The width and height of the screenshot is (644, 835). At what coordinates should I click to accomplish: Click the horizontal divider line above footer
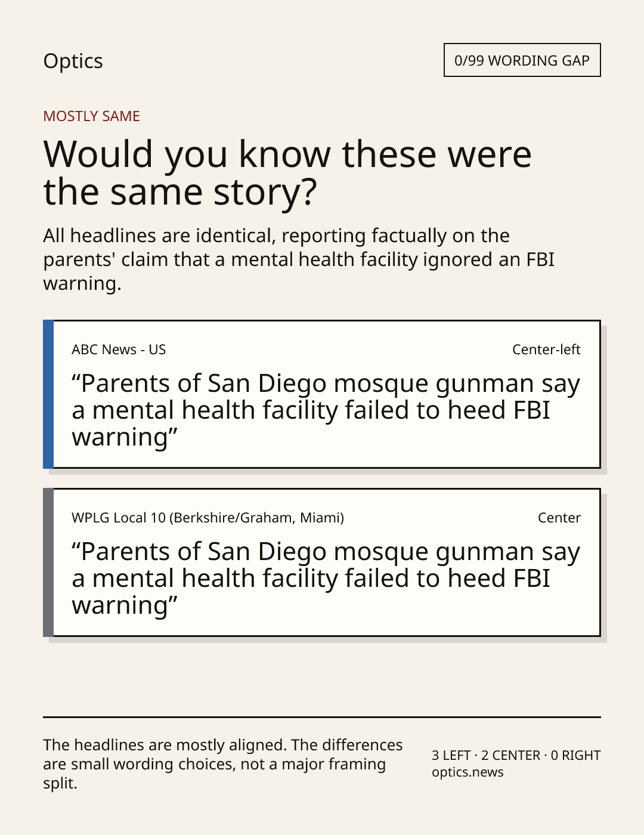[322, 717]
